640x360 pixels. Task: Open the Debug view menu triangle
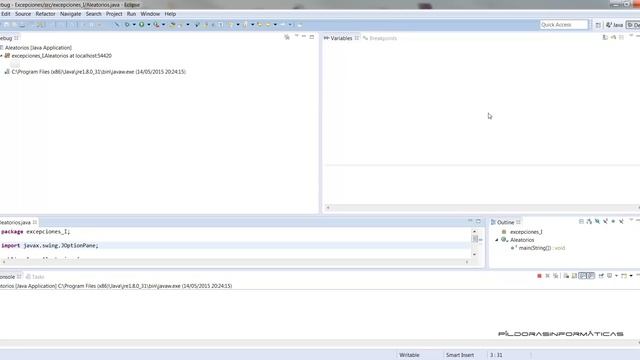(296, 36)
